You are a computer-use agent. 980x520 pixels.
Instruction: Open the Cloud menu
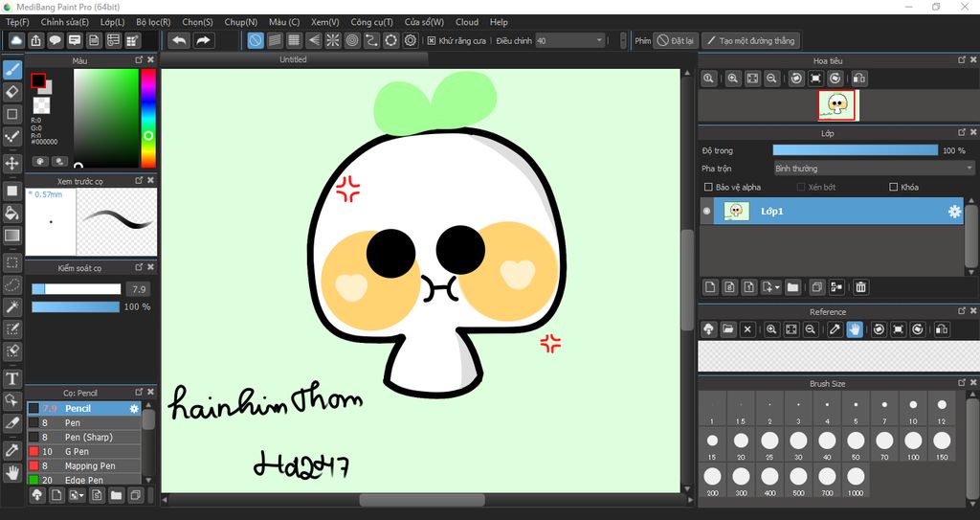467,22
